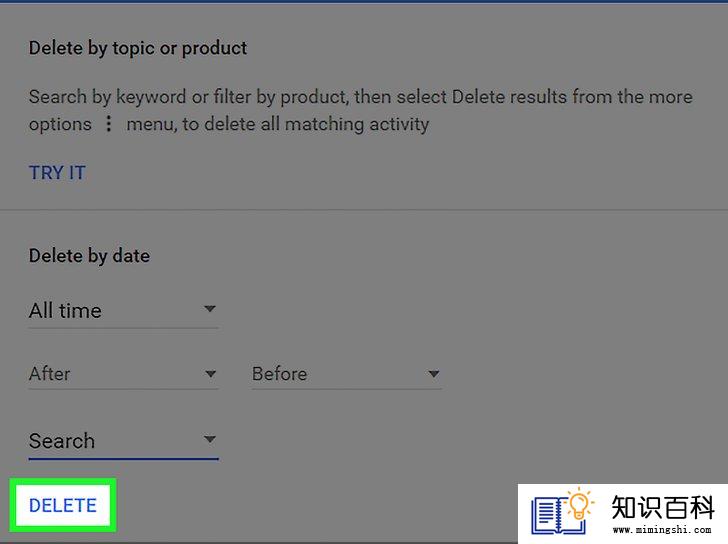Click the www.mimingshi.com URL text
The width and height of the screenshot is (728, 544).
tap(662, 530)
